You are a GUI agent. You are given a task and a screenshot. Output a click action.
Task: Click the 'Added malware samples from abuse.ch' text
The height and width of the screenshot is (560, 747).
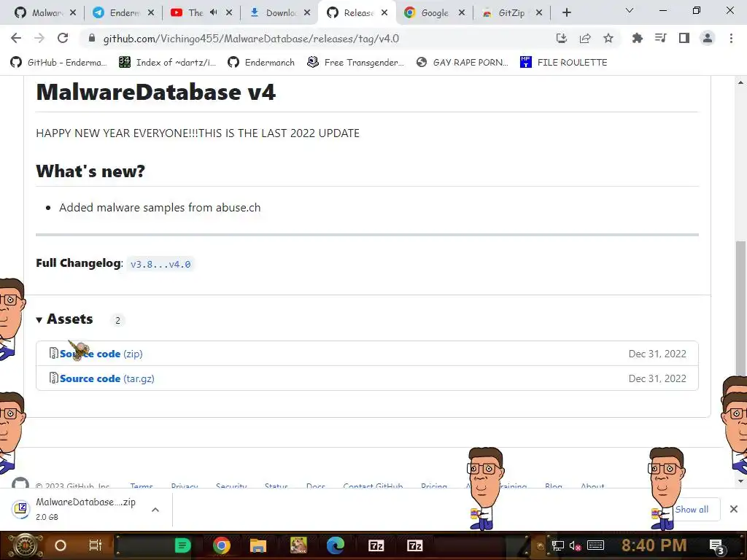click(x=160, y=208)
